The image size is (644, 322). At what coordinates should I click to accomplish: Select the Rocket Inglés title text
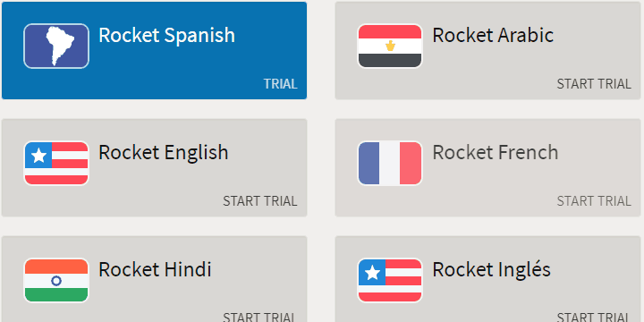coord(491,270)
